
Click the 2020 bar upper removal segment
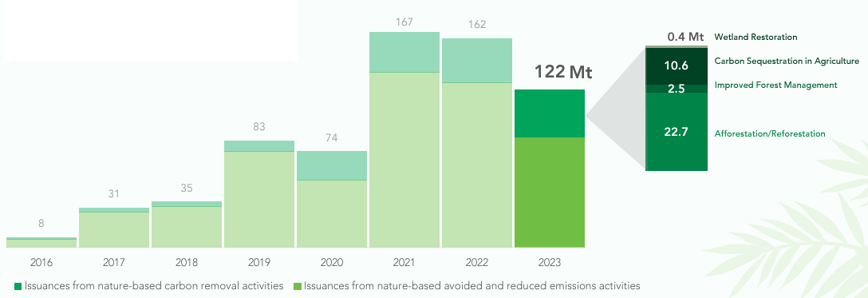[332, 165]
